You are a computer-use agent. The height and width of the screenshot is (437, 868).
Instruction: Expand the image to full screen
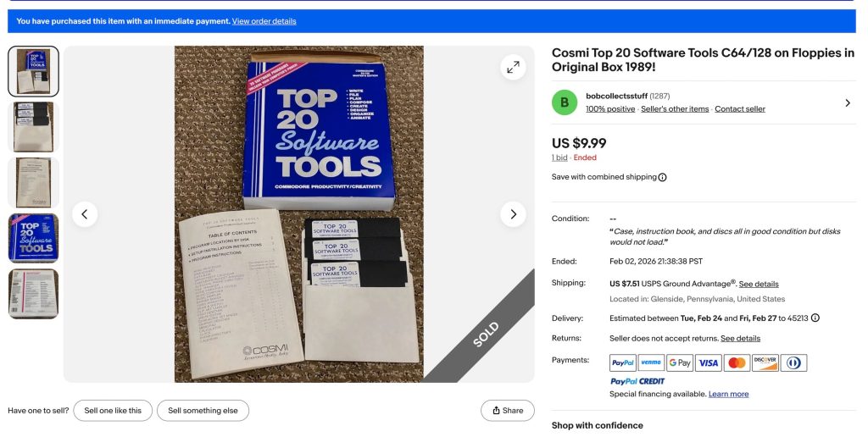[513, 67]
